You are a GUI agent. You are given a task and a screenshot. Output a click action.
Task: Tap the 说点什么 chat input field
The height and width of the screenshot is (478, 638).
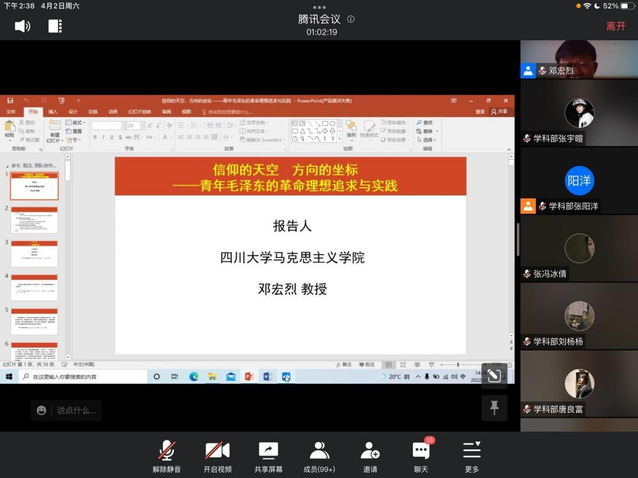coord(78,410)
